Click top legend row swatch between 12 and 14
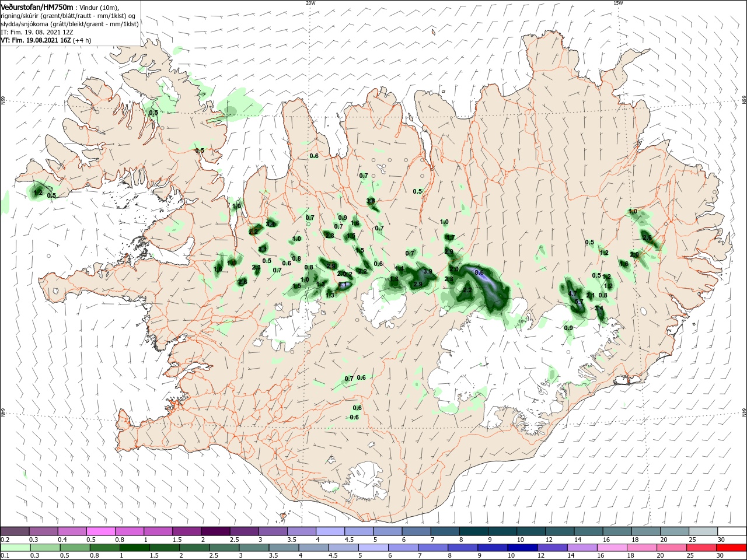747x560 pixels. tap(558, 531)
